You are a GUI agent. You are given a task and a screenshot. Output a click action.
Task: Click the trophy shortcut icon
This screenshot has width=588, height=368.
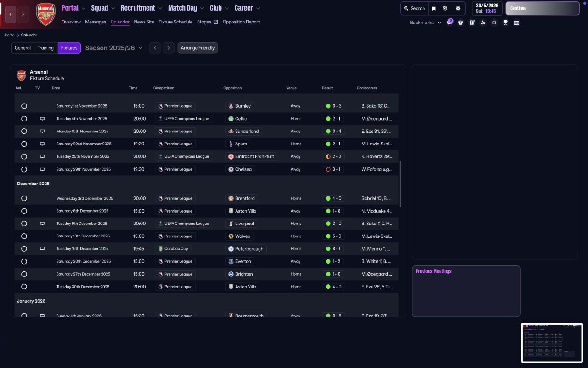click(505, 23)
